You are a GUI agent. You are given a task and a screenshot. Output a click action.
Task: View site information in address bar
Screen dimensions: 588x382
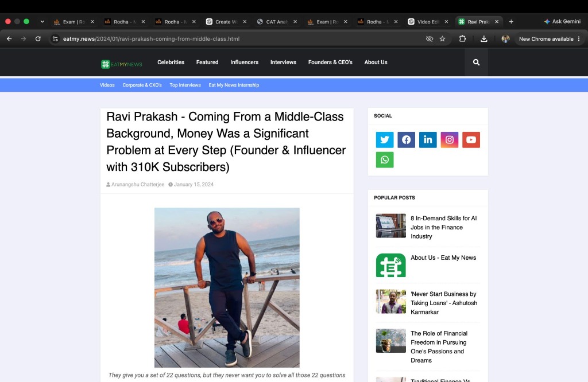tap(55, 38)
